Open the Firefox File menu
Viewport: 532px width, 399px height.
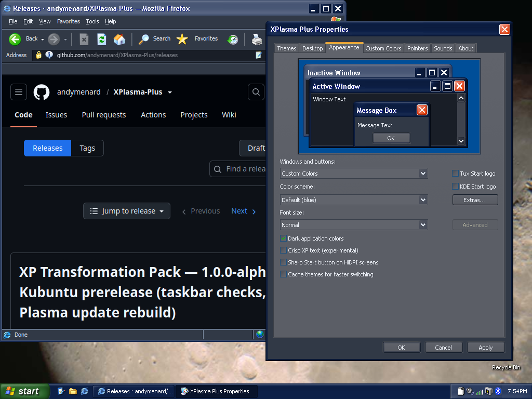click(13, 21)
